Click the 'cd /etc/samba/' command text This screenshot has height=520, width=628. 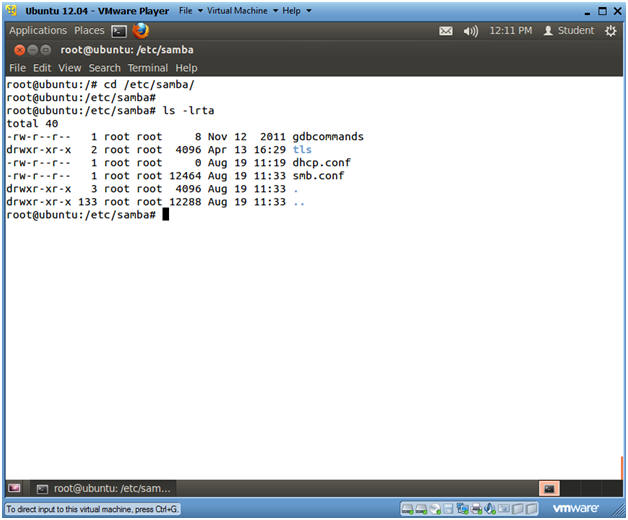tap(149, 85)
